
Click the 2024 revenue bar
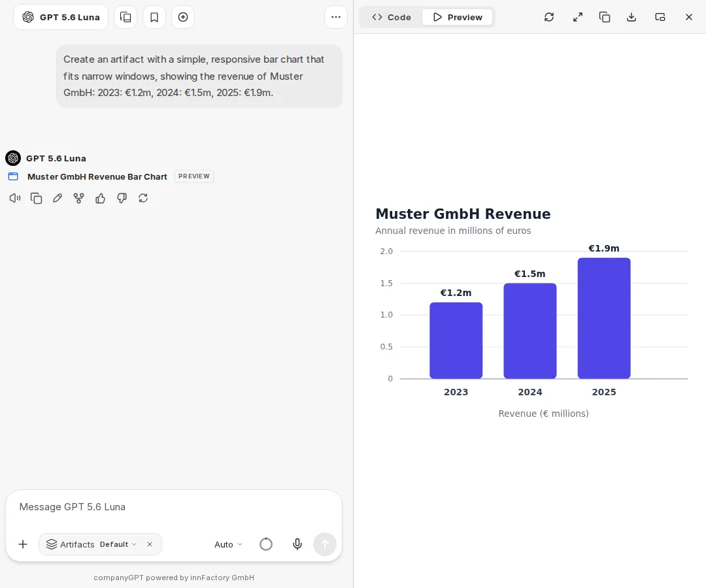coord(530,331)
